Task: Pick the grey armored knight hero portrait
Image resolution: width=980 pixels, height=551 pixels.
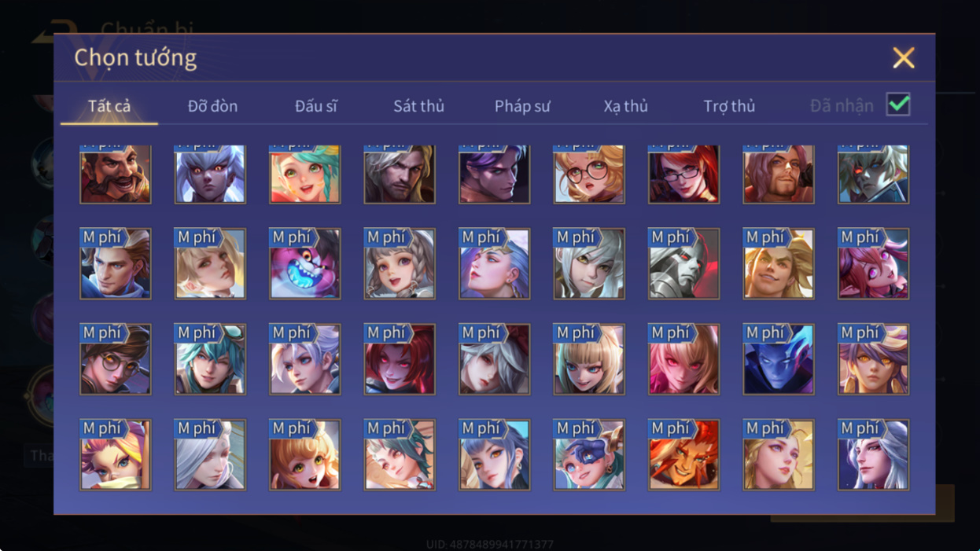Action: pos(683,264)
